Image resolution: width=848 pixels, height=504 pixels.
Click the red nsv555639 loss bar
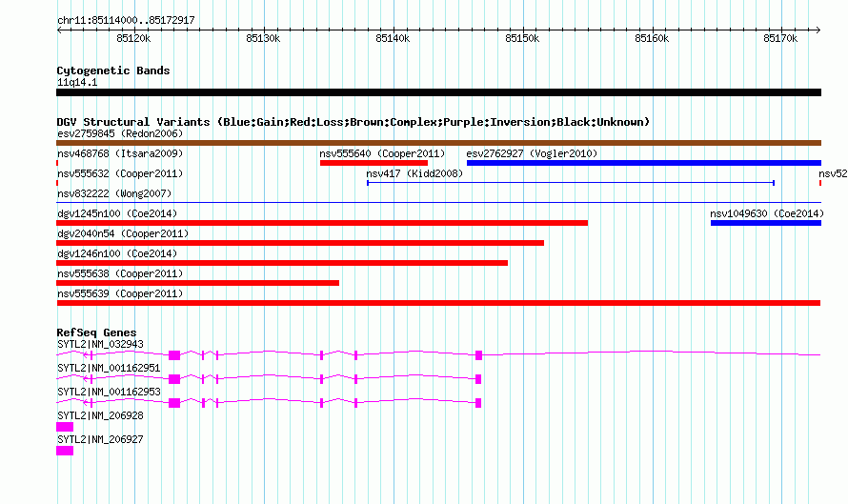tap(438, 303)
